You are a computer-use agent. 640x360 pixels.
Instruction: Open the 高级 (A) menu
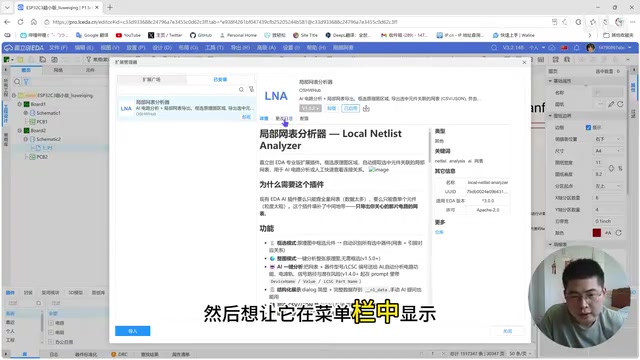tap(266, 48)
